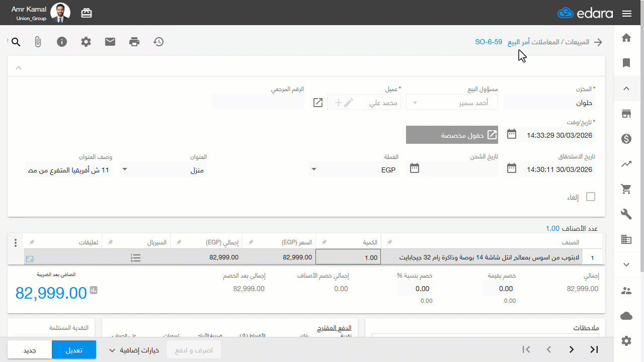Image resolution: width=644 pixels, height=362 pixels.
Task: Open the serial list icon in row
Action: [135, 258]
